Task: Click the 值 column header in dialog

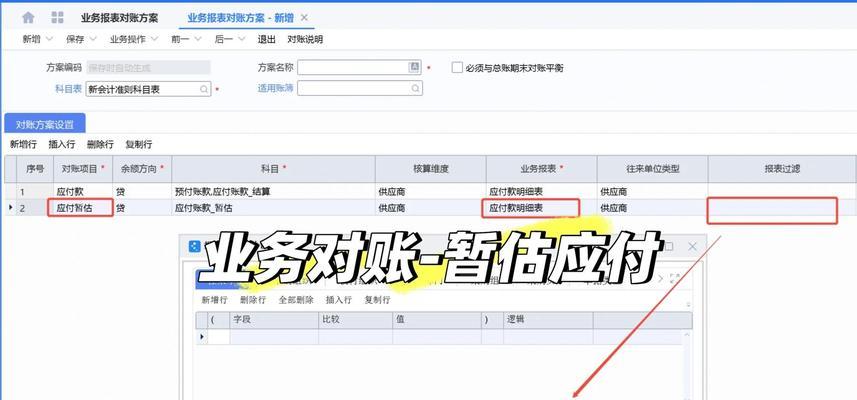Action: coord(437,320)
